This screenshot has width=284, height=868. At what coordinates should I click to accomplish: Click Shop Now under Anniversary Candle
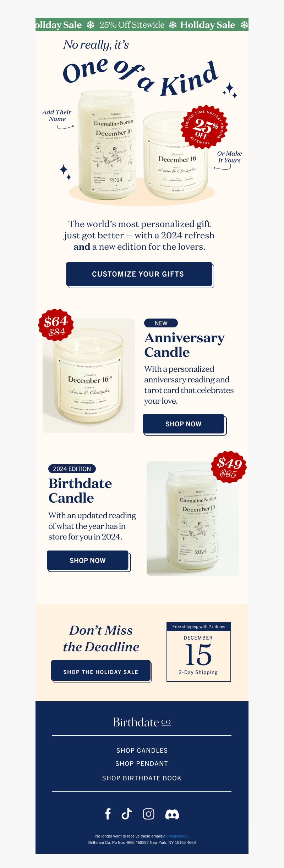tap(184, 424)
